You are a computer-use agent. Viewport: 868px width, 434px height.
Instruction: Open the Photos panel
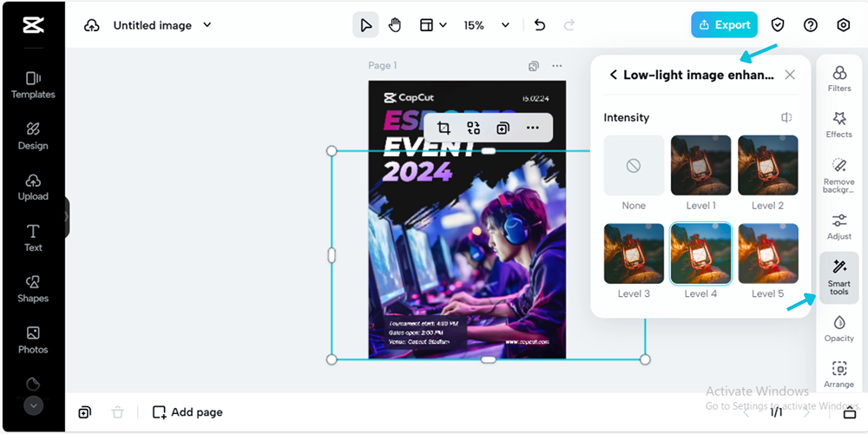point(33,340)
